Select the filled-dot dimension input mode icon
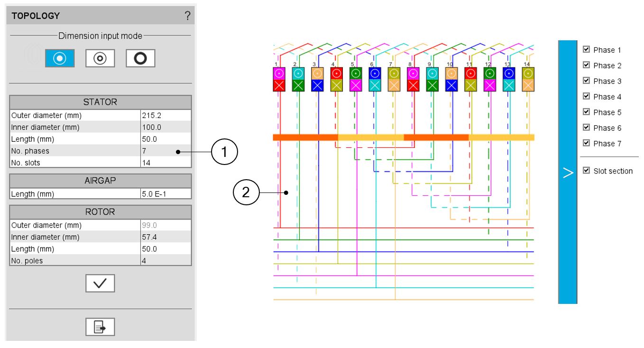Image resolution: width=644 pixels, height=348 pixels. (x=60, y=58)
